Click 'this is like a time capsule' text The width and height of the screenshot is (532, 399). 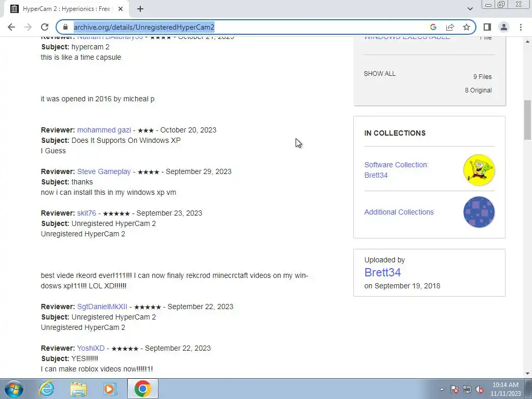pos(81,57)
